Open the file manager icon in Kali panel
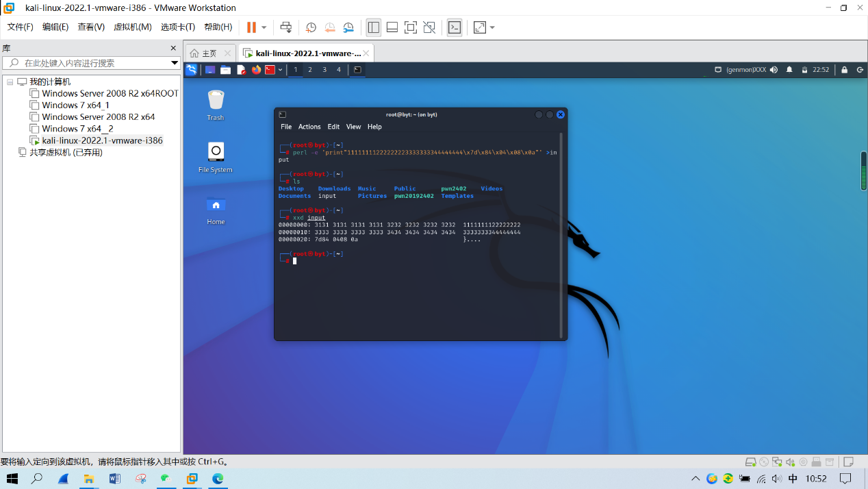Viewport: 868px width, 489px height. [225, 69]
